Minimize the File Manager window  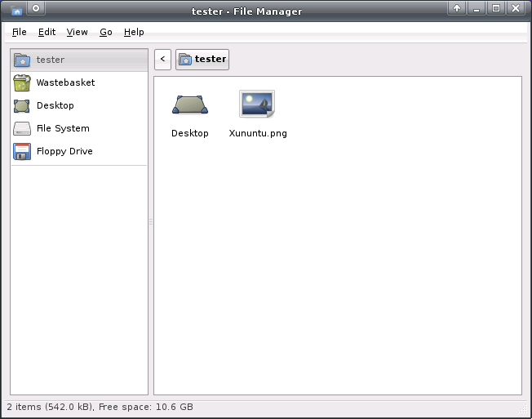[x=477, y=8]
